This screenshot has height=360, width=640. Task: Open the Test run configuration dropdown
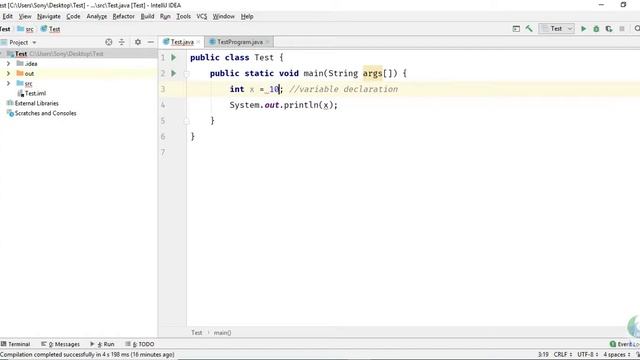(556, 29)
